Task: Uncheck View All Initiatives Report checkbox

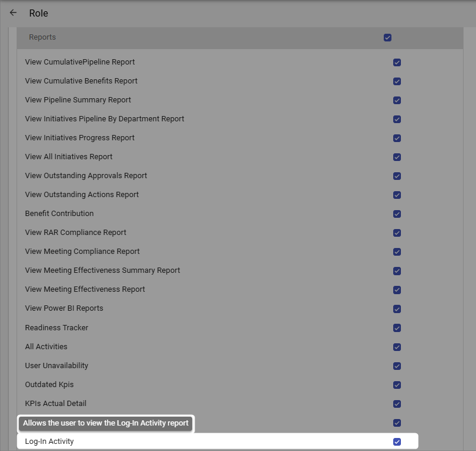Action: (397, 157)
